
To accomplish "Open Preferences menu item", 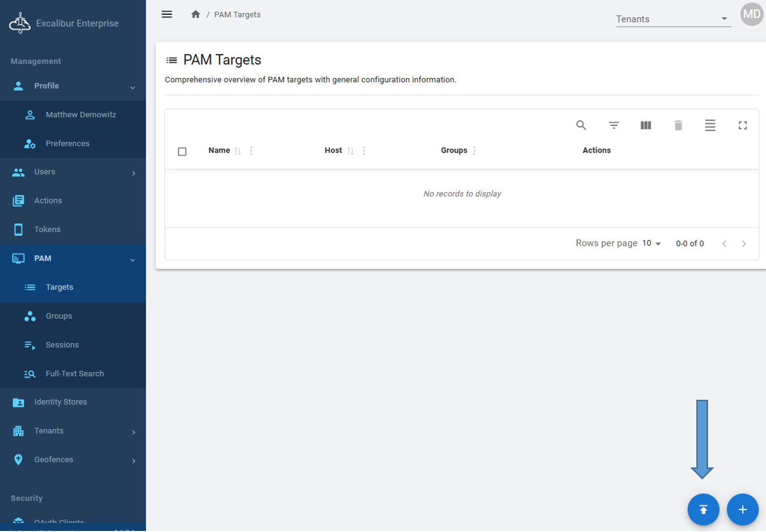I will click(x=73, y=144).
